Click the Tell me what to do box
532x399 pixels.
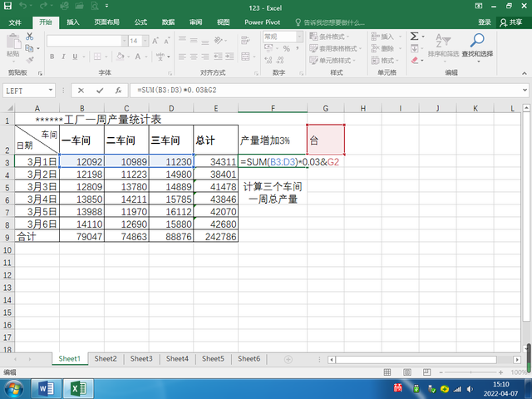[x=330, y=22]
